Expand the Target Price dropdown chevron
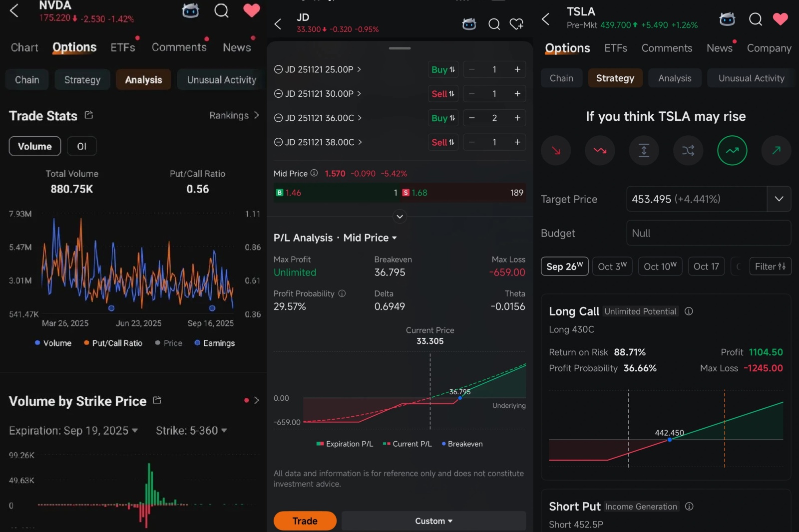Screen dimensions: 799x532 coord(778,199)
